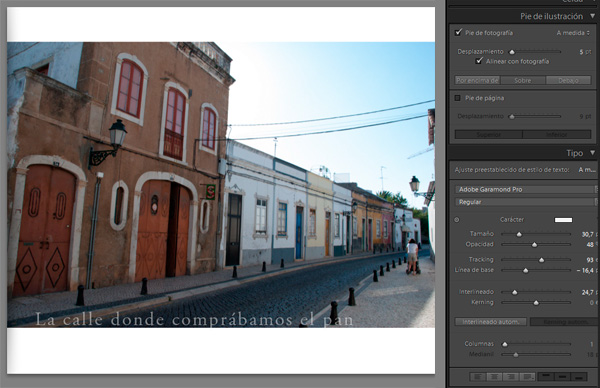This screenshot has height=388, width=600.
Task: Set vertical text alignment to middle
Action: pyautogui.click(x=562, y=377)
